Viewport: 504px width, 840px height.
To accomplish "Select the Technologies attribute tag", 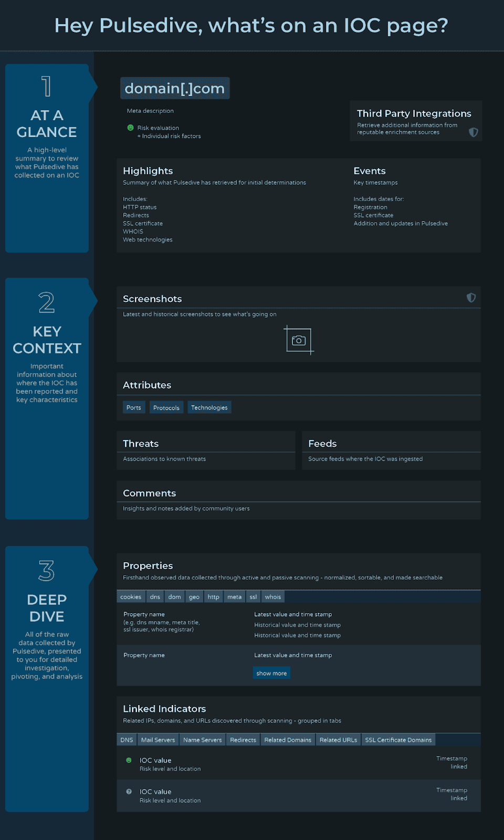I will [x=209, y=407].
